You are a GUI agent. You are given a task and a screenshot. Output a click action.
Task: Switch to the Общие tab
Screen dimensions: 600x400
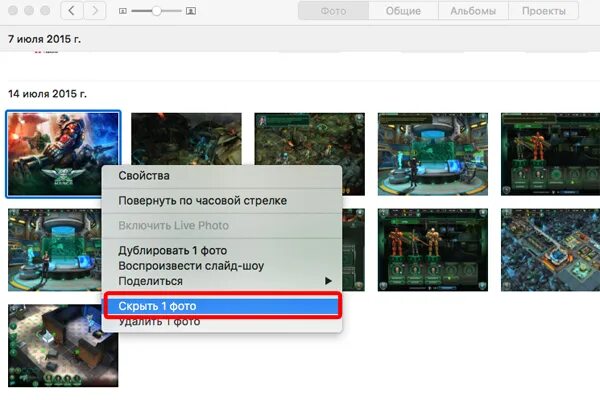403,11
